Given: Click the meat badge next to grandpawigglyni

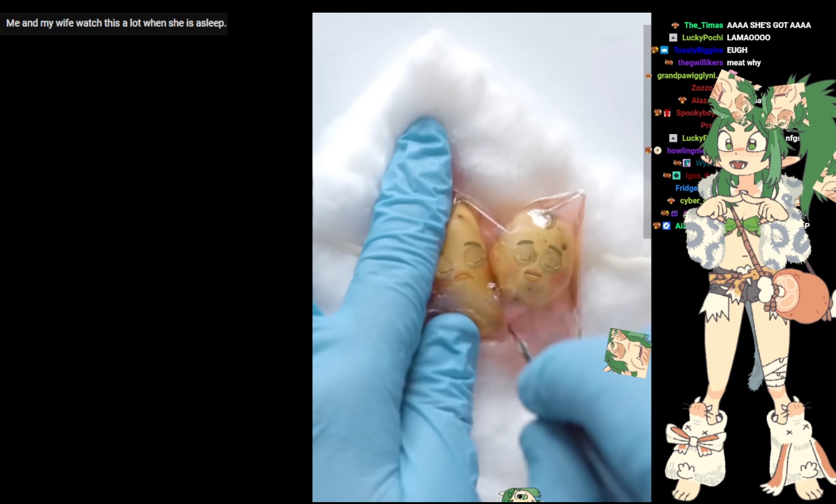Looking at the screenshot, I should click(648, 76).
